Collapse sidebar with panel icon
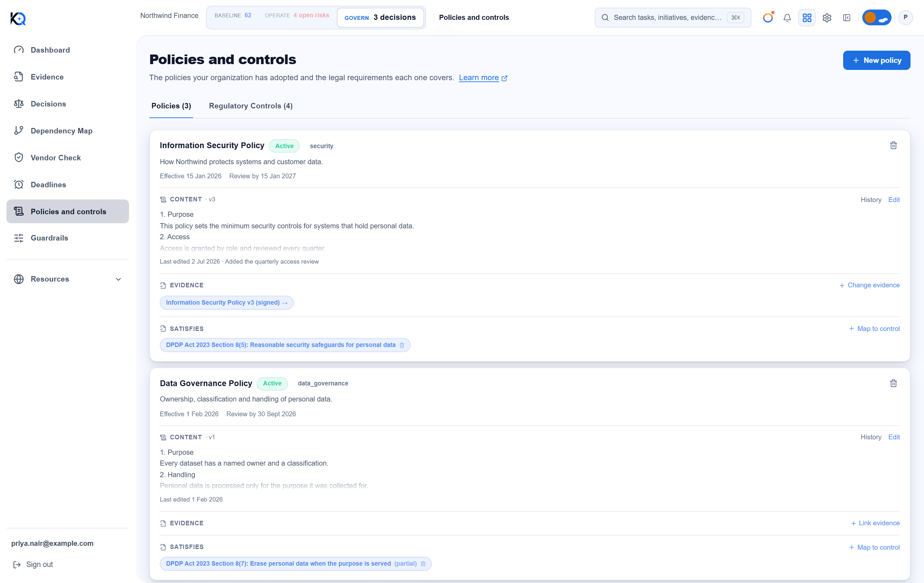Viewport: 924px width, 583px height. point(846,18)
